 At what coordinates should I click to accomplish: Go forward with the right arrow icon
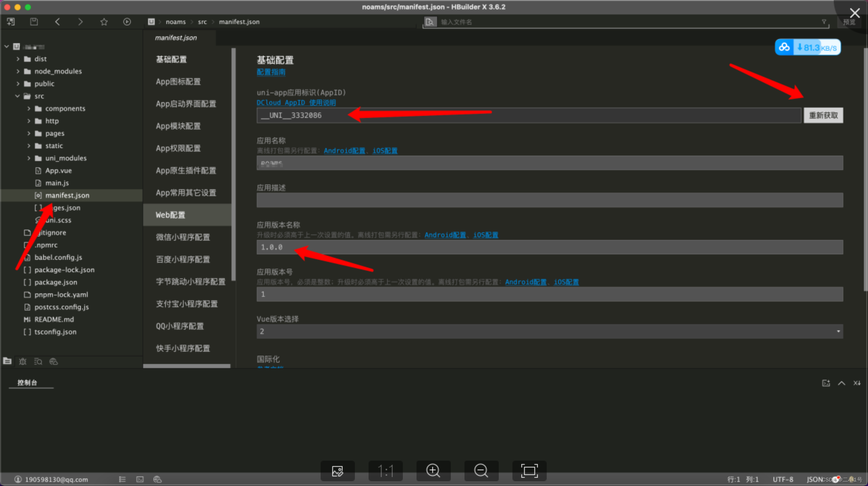(80, 22)
